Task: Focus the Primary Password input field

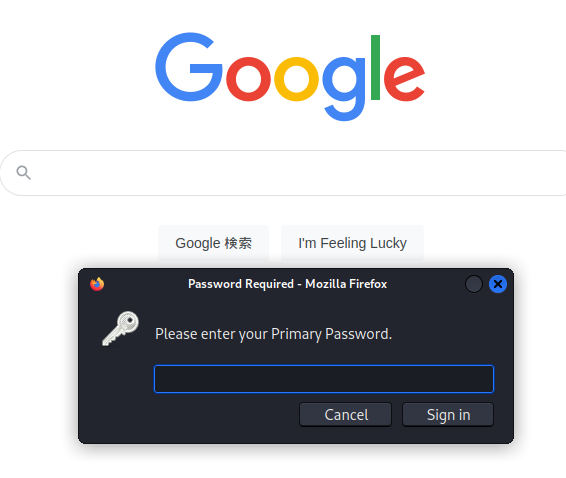Action: (x=324, y=379)
